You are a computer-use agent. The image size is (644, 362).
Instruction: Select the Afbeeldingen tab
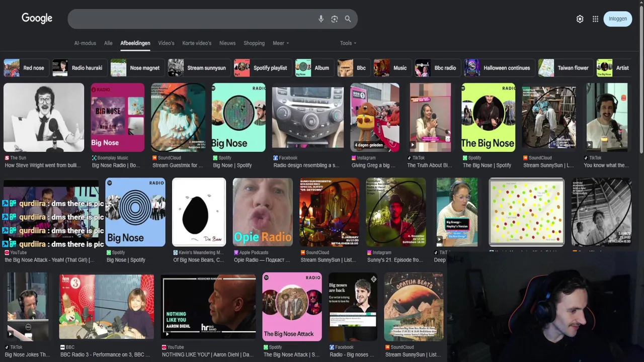(135, 43)
